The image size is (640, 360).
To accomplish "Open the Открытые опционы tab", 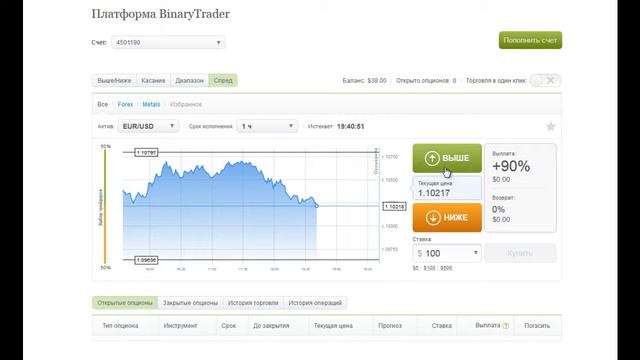I will [x=125, y=303].
